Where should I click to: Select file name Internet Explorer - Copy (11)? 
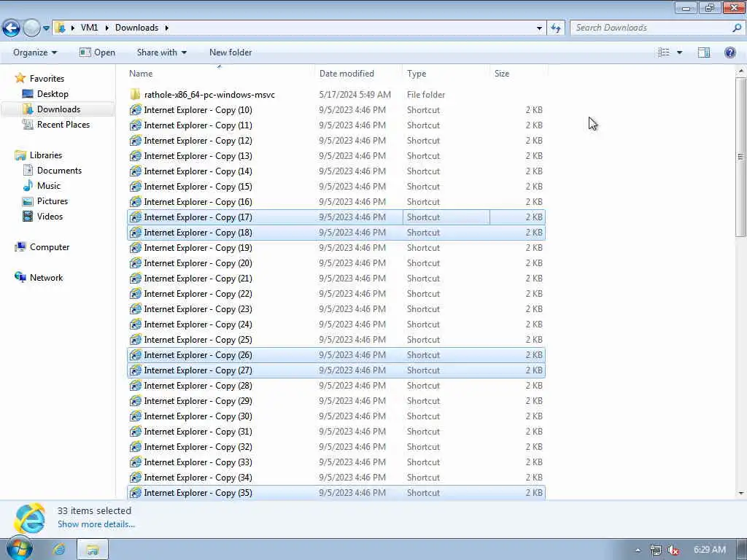(198, 125)
